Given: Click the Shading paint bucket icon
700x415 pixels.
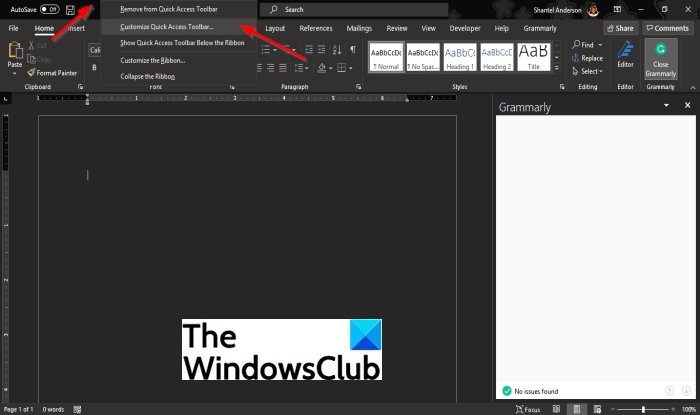Looking at the screenshot, I should [x=322, y=68].
